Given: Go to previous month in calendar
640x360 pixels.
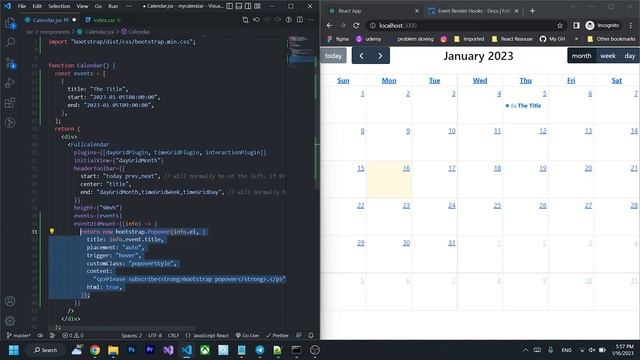Looking at the screenshot, I should (361, 56).
